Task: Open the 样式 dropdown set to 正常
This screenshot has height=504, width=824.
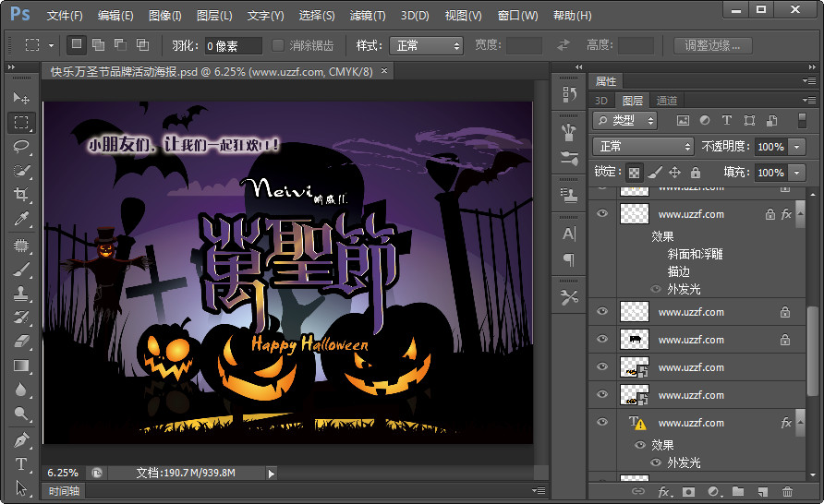Action: click(425, 45)
